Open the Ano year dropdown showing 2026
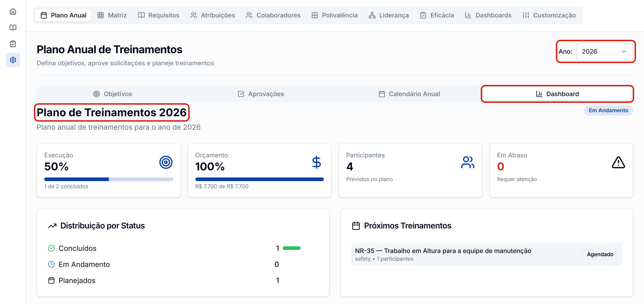 point(604,51)
